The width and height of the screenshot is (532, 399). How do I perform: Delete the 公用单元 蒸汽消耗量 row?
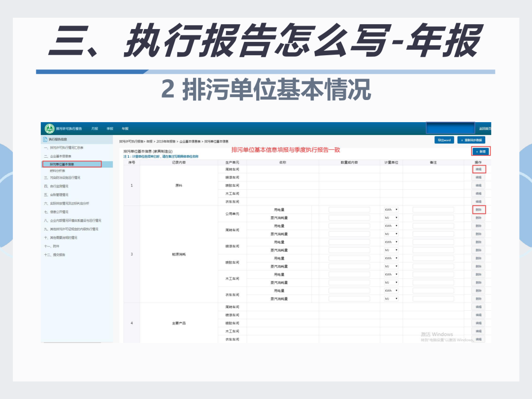click(478, 218)
